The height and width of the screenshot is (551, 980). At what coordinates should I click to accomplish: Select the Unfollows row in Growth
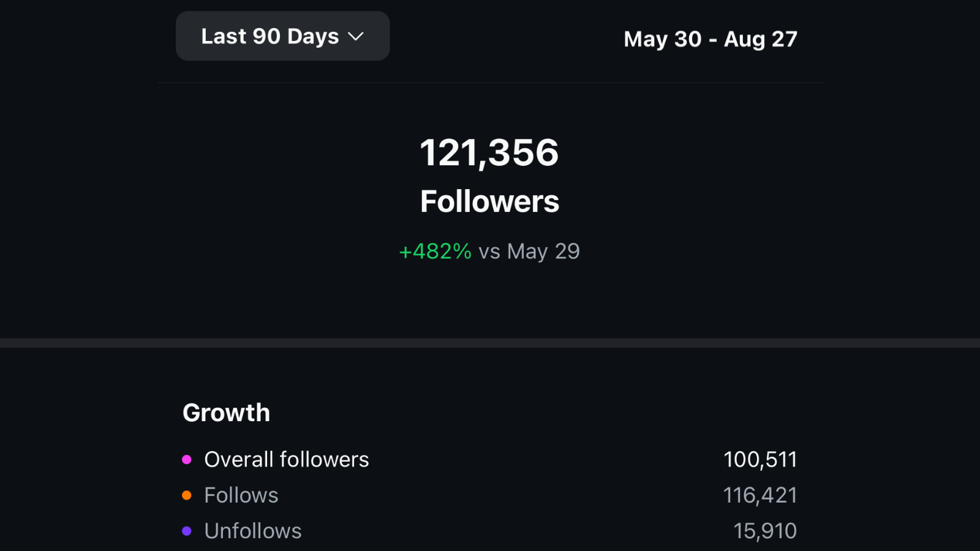[x=253, y=531]
